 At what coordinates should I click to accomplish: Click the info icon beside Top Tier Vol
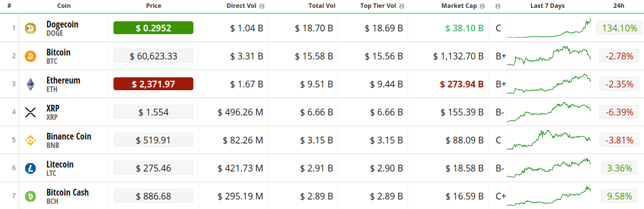[x=402, y=6]
